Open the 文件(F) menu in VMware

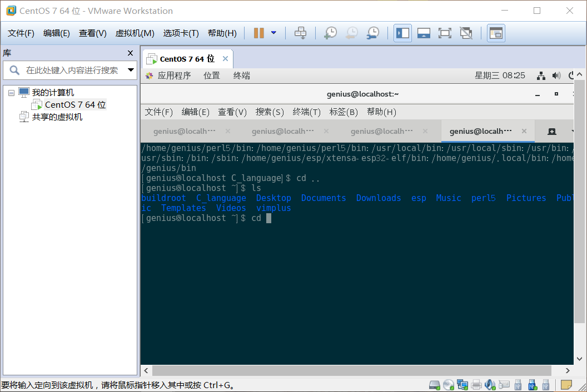point(21,33)
